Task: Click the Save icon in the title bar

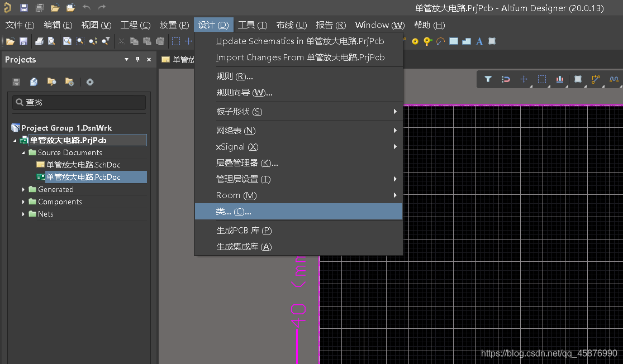Action: click(24, 8)
